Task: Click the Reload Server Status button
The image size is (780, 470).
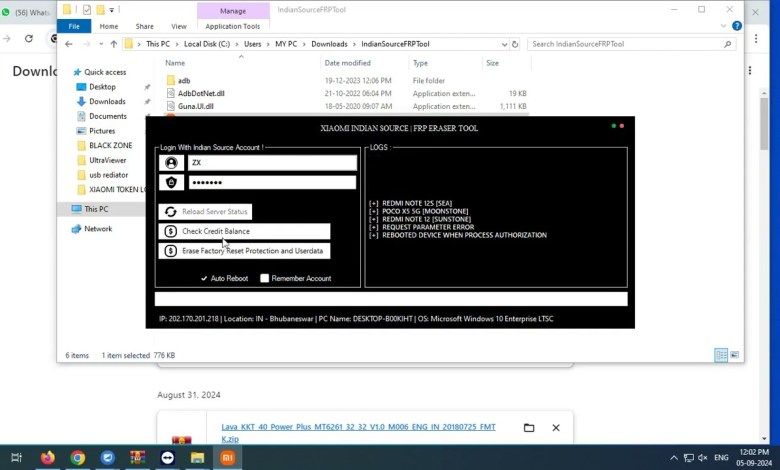Action: 205,212
